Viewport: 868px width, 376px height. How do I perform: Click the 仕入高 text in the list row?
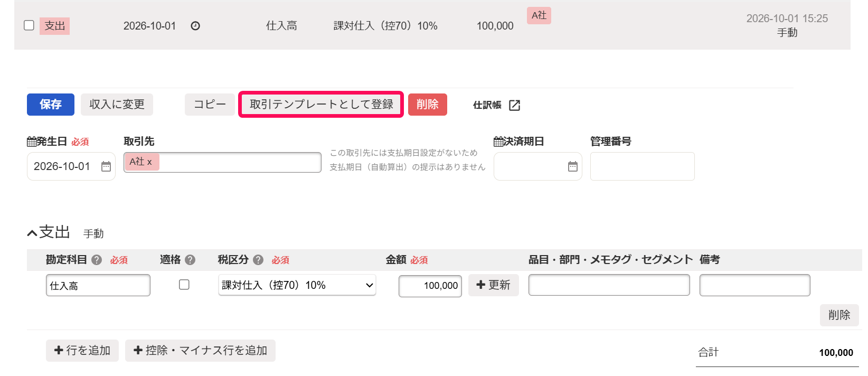[x=281, y=26]
